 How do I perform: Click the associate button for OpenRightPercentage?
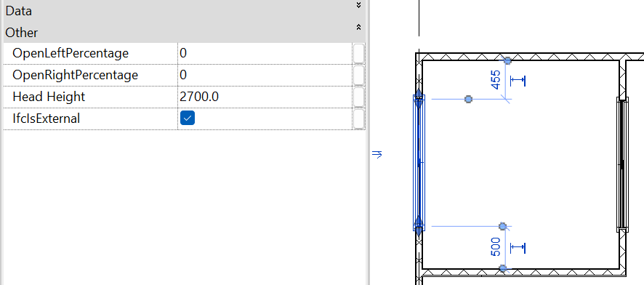(358, 75)
